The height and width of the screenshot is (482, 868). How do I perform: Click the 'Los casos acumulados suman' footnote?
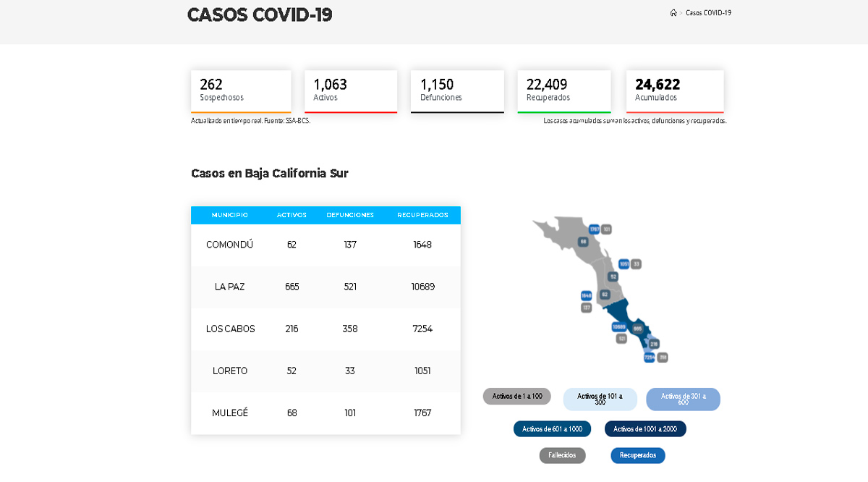(x=635, y=121)
